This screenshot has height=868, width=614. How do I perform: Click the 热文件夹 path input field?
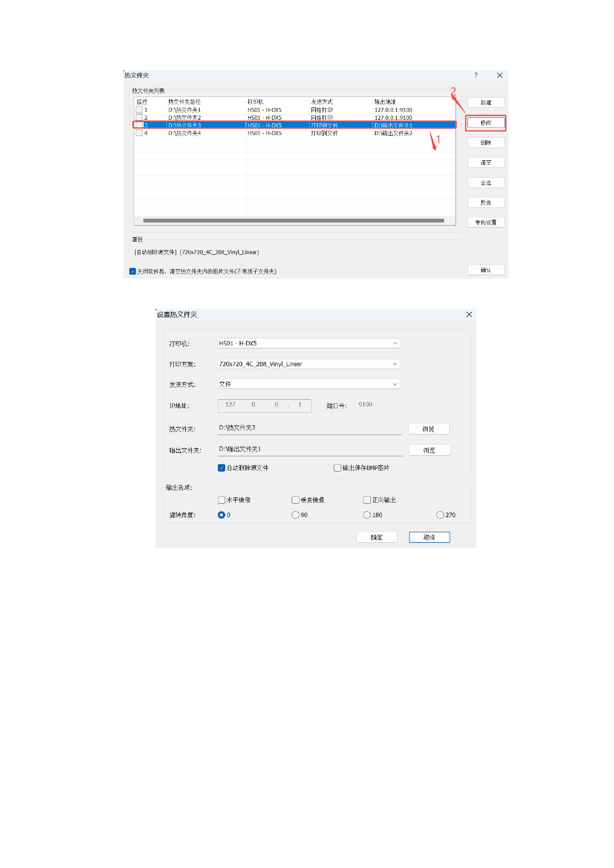tap(309, 428)
